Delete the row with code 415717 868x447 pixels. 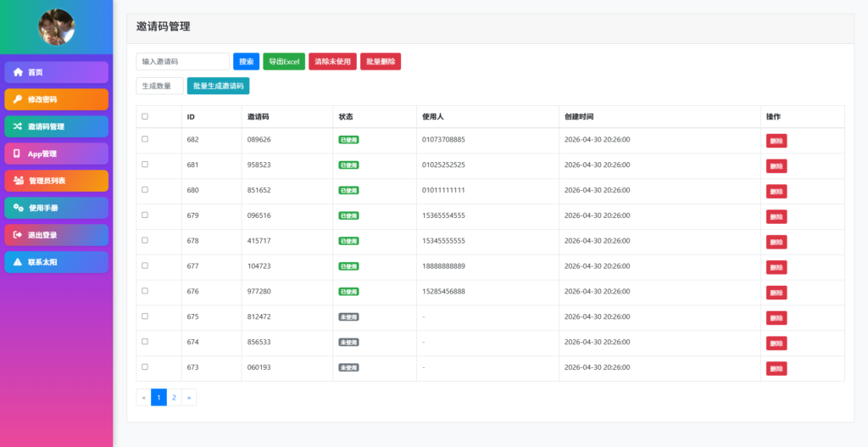point(776,242)
